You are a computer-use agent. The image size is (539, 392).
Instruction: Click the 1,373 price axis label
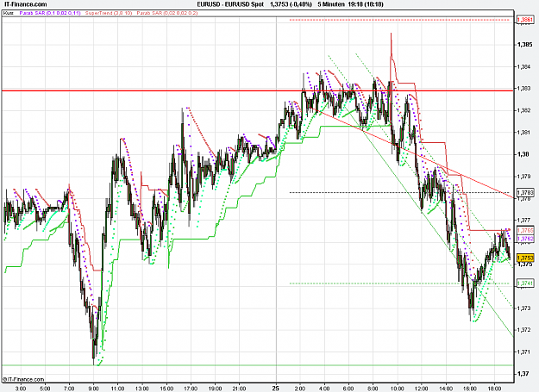524,308
